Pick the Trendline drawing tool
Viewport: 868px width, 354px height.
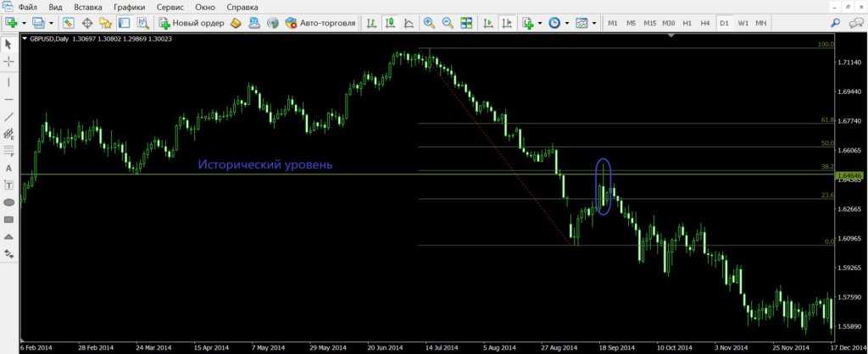9,117
